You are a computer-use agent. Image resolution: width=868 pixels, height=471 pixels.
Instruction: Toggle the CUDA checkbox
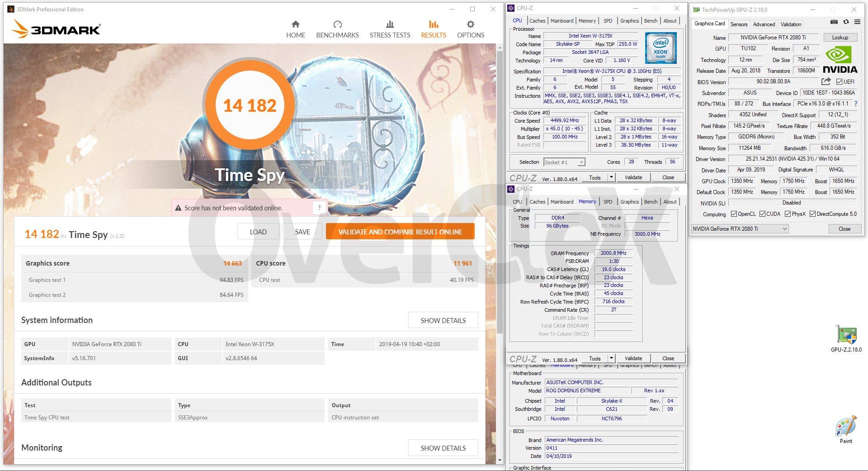[x=762, y=214]
